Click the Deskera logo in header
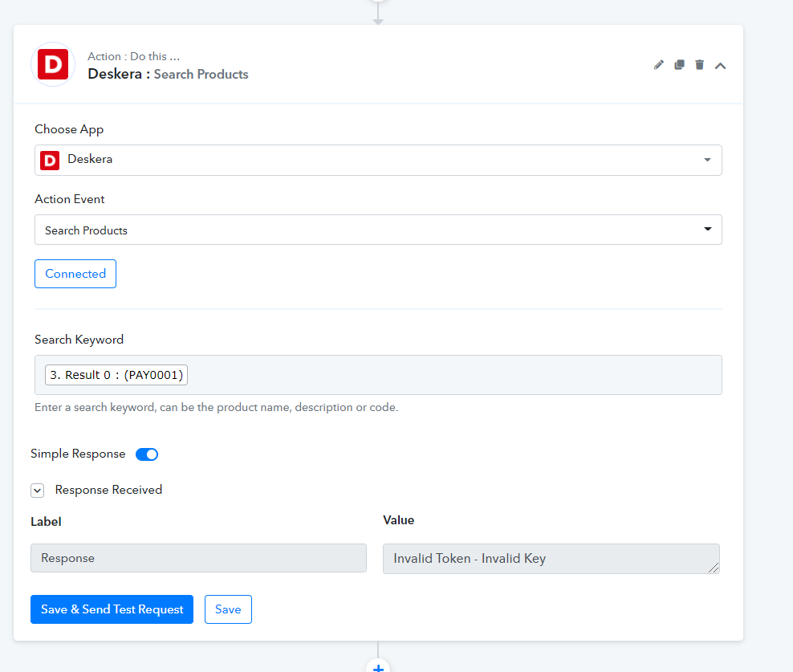This screenshot has height=672, width=793. pyautogui.click(x=53, y=64)
